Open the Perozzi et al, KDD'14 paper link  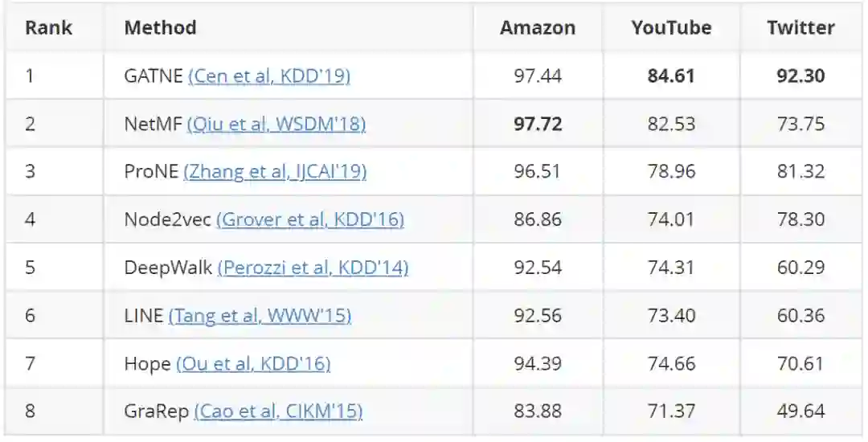coord(313,268)
